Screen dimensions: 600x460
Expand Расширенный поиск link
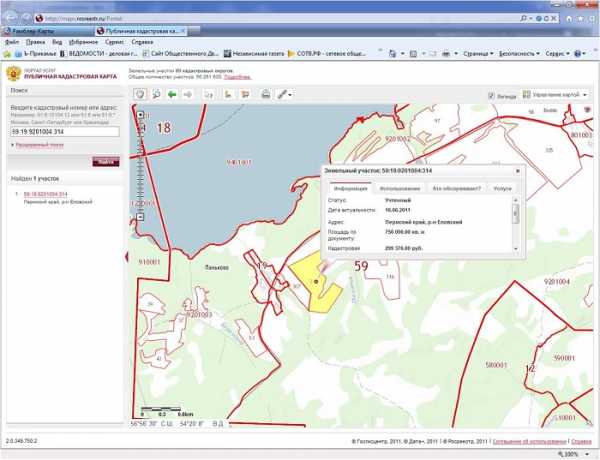point(39,145)
